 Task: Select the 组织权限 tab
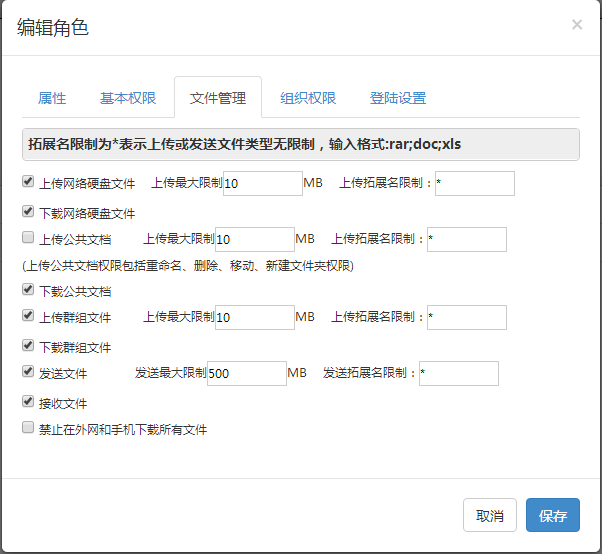tap(308, 98)
